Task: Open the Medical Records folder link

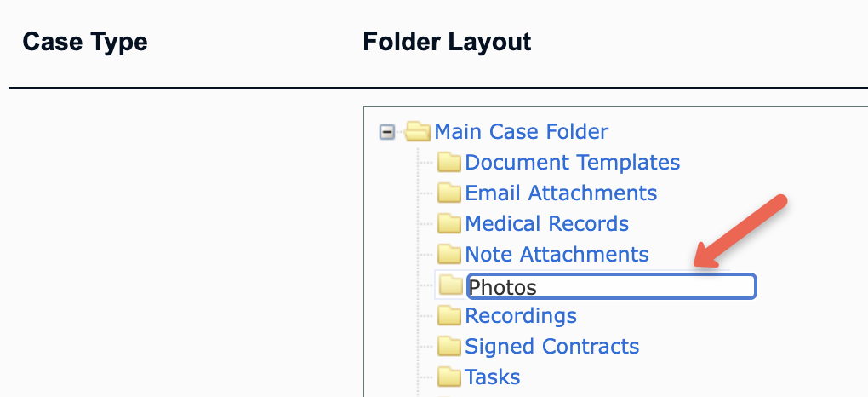Action: [x=547, y=223]
